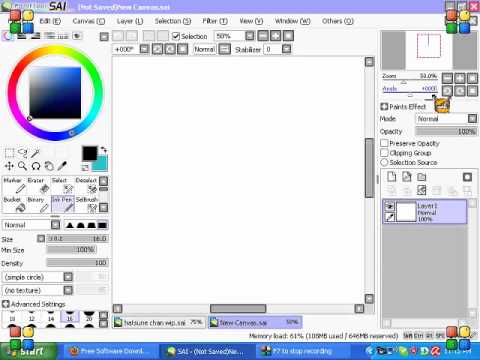Viewport: 480px width, 360px height.
Task: Open the layer Mode Normal dropdown
Action: [472, 119]
